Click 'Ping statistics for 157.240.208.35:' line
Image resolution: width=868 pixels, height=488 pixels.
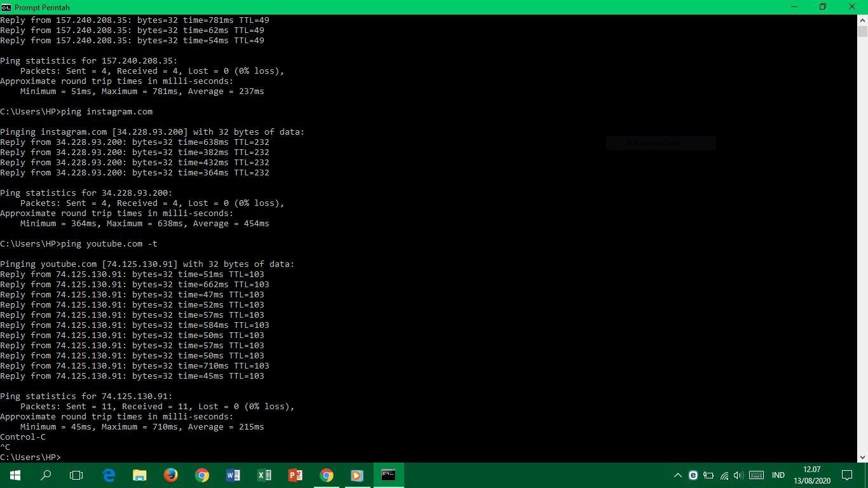[x=89, y=61]
